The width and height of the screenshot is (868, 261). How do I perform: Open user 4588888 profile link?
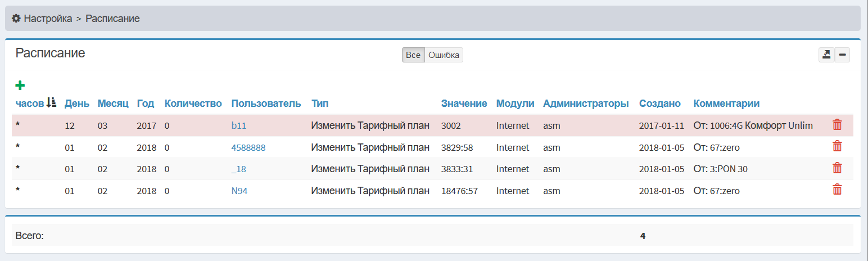[x=248, y=147]
